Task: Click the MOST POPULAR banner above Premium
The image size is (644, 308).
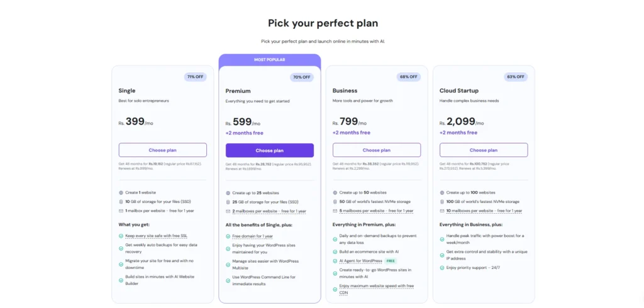Action: point(269,60)
